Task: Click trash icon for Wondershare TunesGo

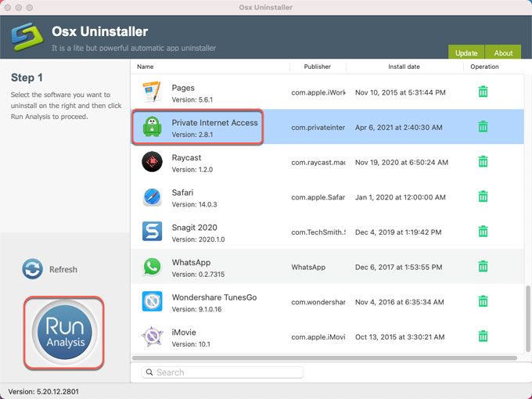Action: (x=483, y=301)
